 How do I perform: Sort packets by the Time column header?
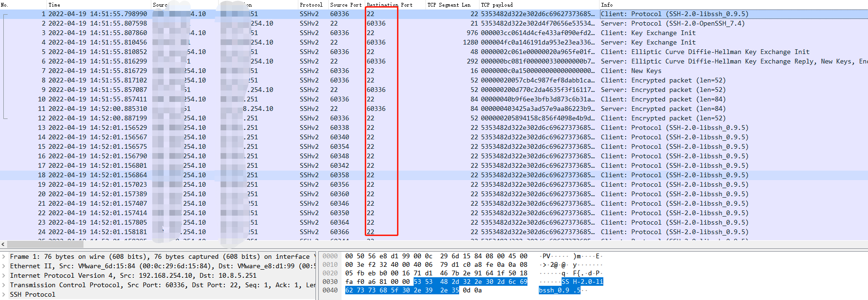coord(54,5)
